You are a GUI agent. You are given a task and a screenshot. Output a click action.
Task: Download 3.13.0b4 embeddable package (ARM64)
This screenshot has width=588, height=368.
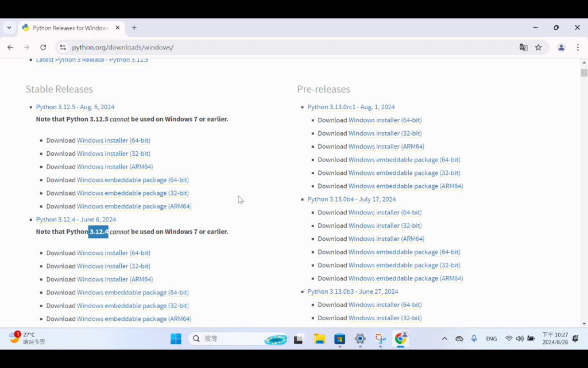406,278
